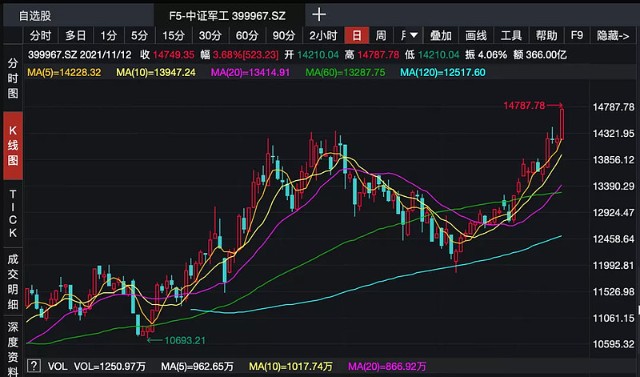Viewport: 640px width, 377px height.
Task: Select the MA(60)=13287.75 indicator label
Action: tap(345, 73)
